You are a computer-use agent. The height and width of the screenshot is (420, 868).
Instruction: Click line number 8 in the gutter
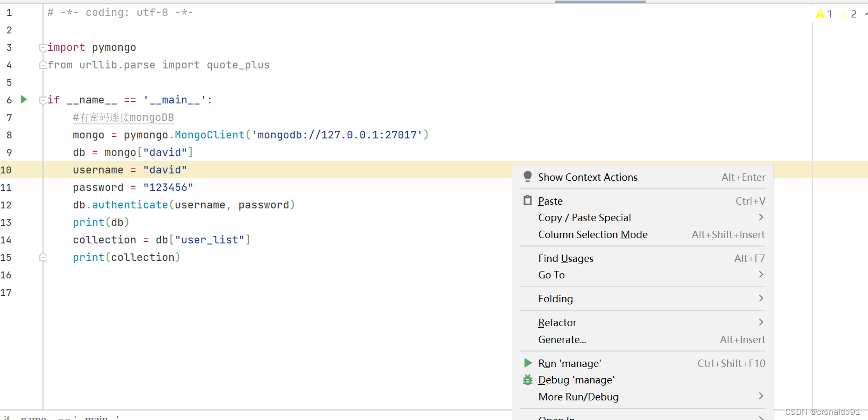click(x=9, y=135)
